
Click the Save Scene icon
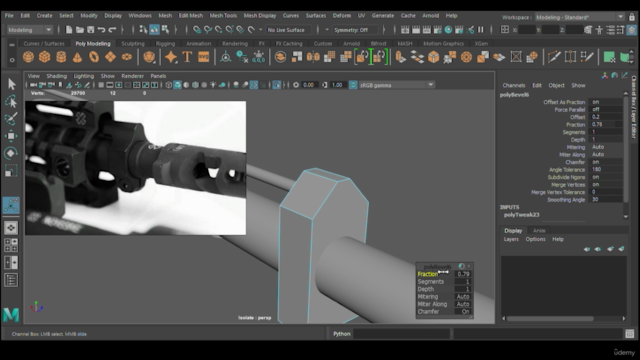click(91, 30)
